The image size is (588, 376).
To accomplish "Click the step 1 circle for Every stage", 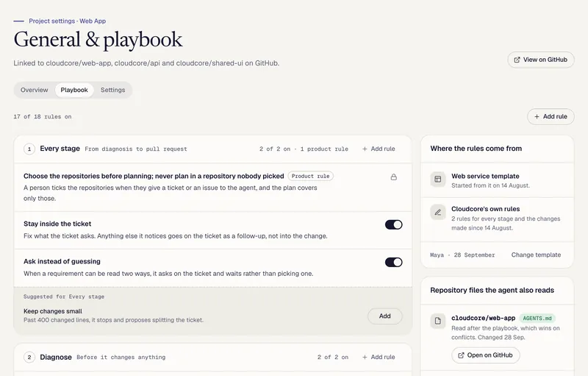I will (29, 149).
